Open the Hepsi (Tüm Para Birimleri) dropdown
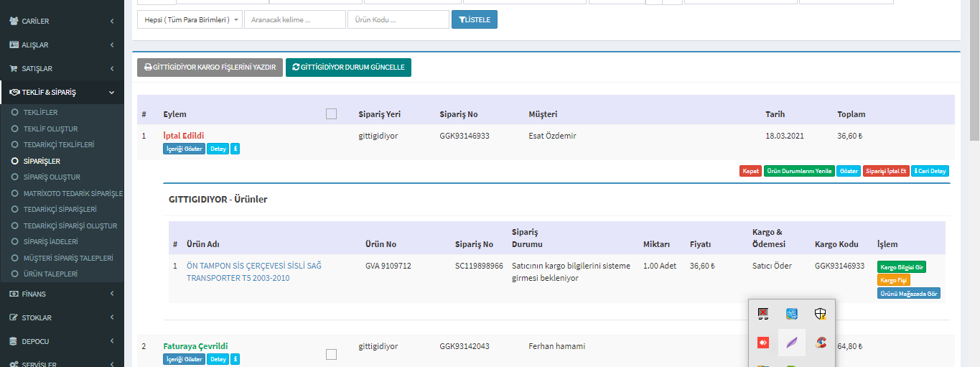The image size is (980, 367). click(190, 19)
